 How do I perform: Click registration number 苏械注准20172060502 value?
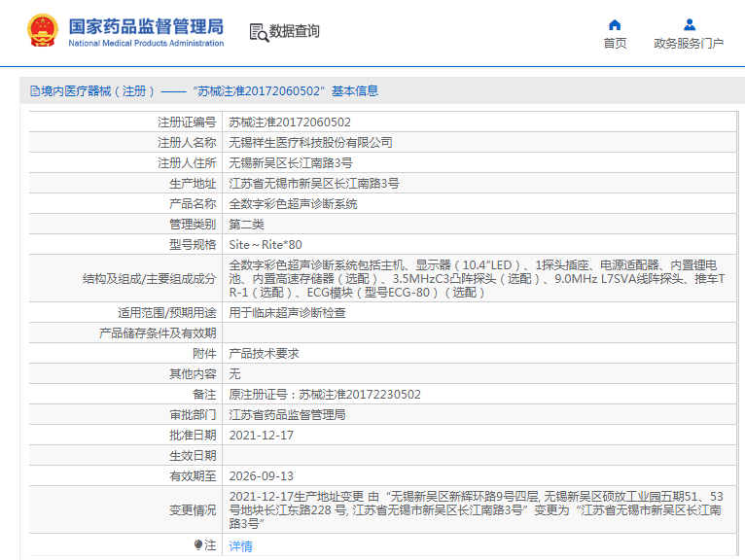click(x=290, y=122)
